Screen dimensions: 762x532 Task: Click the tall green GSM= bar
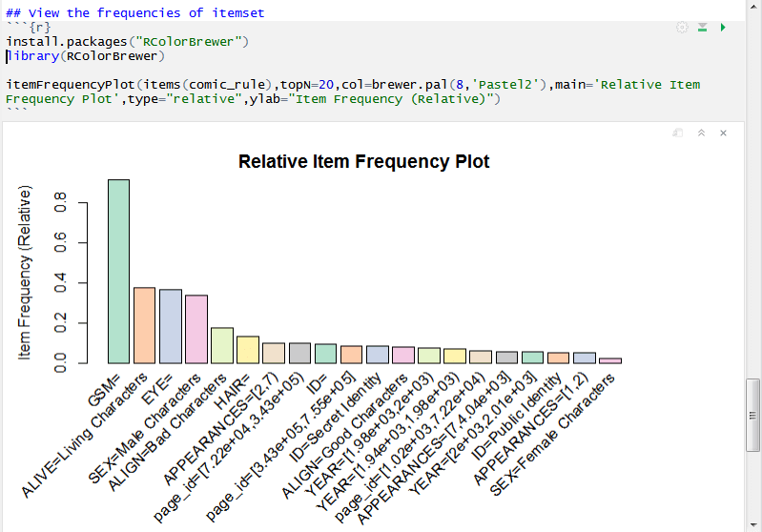pos(118,272)
